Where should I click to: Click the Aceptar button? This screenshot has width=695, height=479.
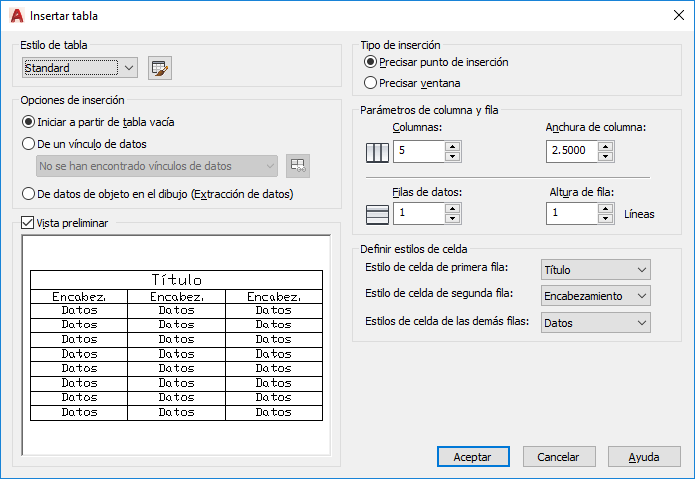[x=473, y=456]
